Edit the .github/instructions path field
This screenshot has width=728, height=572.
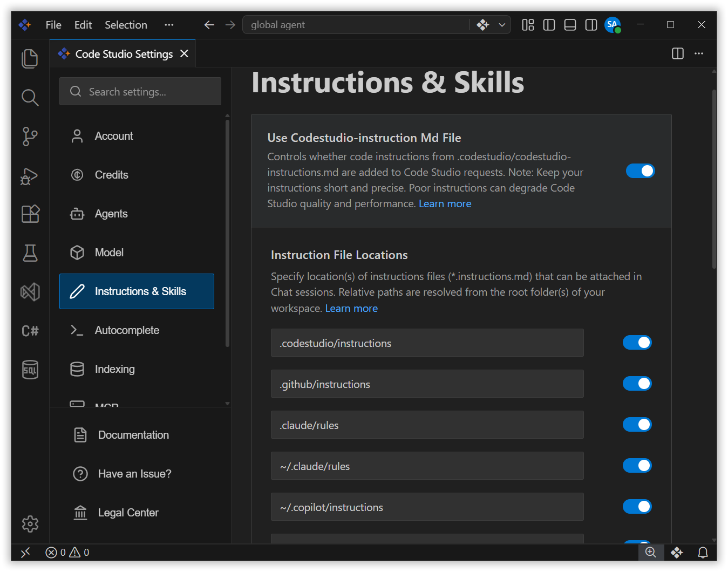coord(427,384)
